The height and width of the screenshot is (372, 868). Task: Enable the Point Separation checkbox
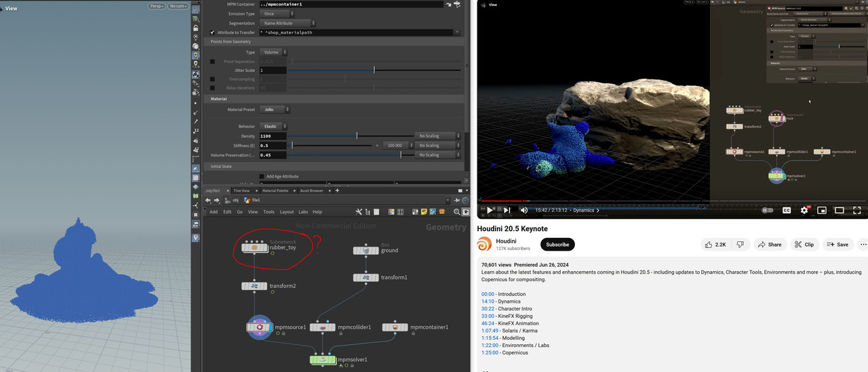(213, 62)
